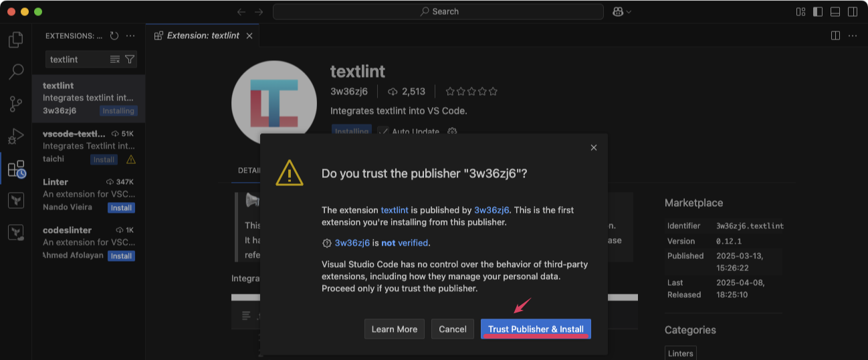Select the vscode-textlint extension by taichi
The height and width of the screenshot is (360, 868).
pyautogui.click(x=89, y=147)
